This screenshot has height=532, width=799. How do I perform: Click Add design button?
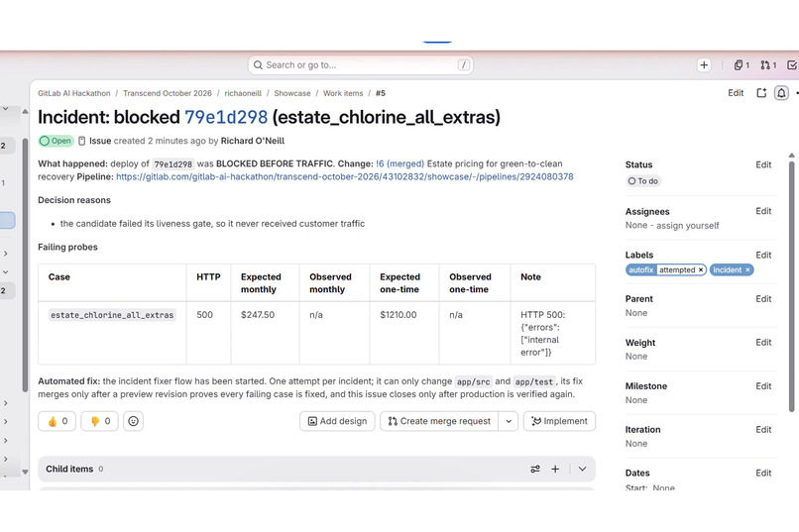pyautogui.click(x=337, y=421)
